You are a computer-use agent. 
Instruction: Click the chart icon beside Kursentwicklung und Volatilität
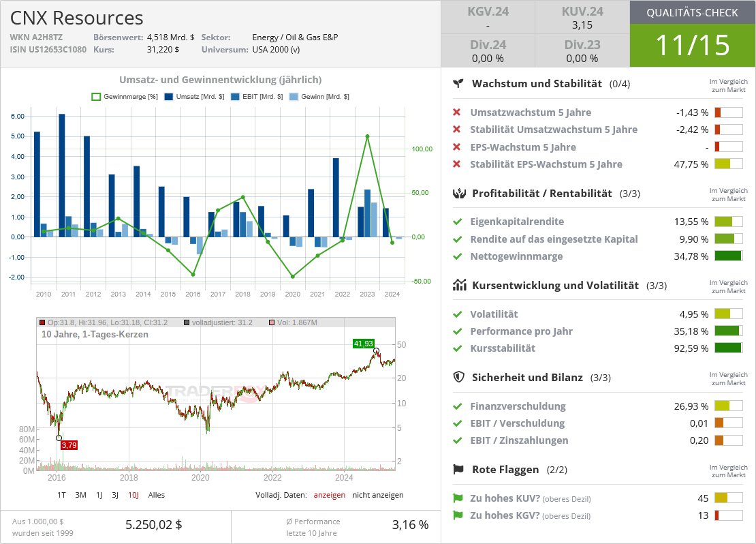459,285
